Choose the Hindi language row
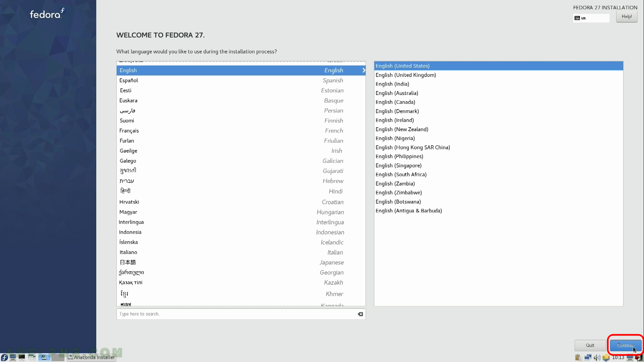The image size is (644, 362). click(x=241, y=191)
